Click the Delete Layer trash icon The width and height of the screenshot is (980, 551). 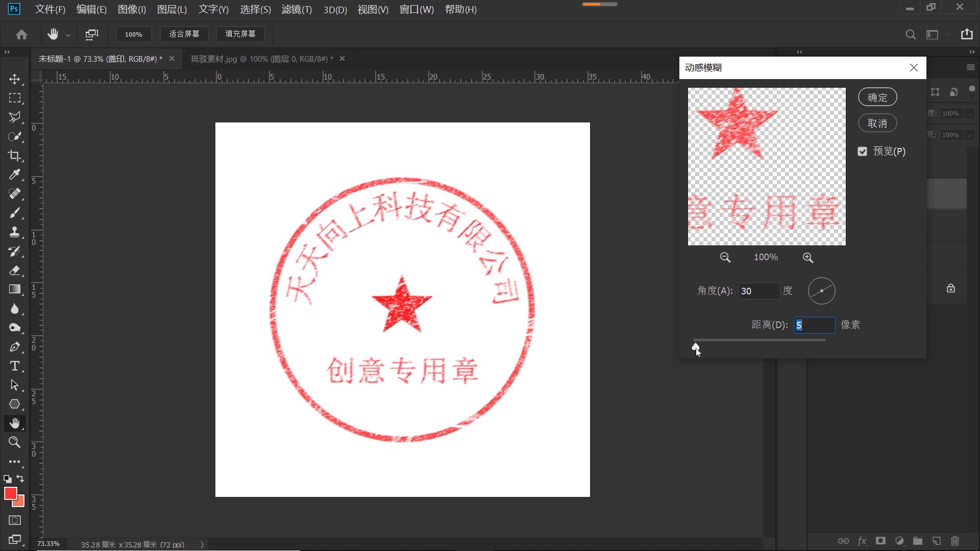coord(954,541)
